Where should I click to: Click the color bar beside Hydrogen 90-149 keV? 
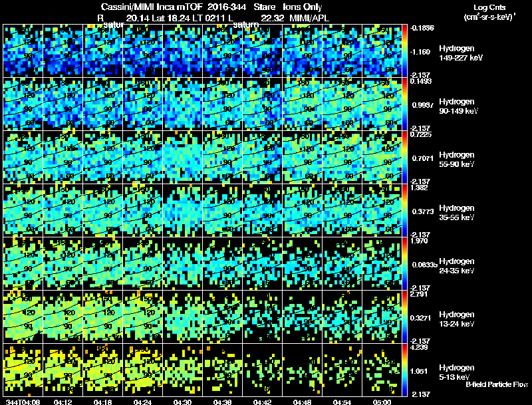click(404, 104)
